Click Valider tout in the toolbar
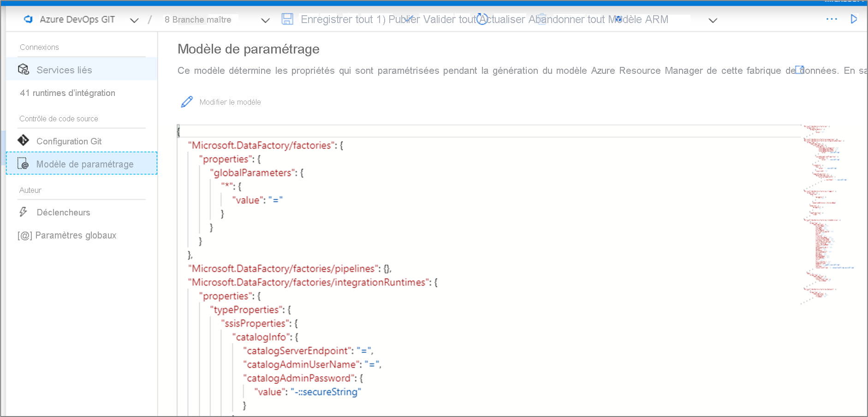 click(450, 19)
